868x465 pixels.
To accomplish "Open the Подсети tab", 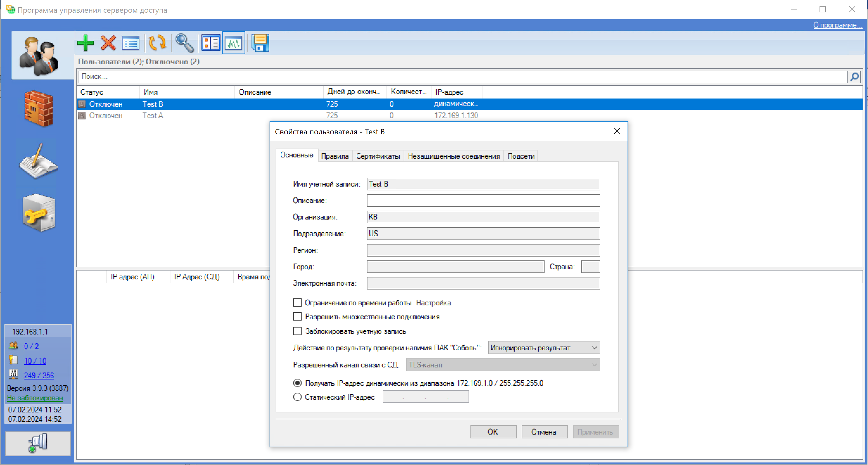I will [520, 156].
